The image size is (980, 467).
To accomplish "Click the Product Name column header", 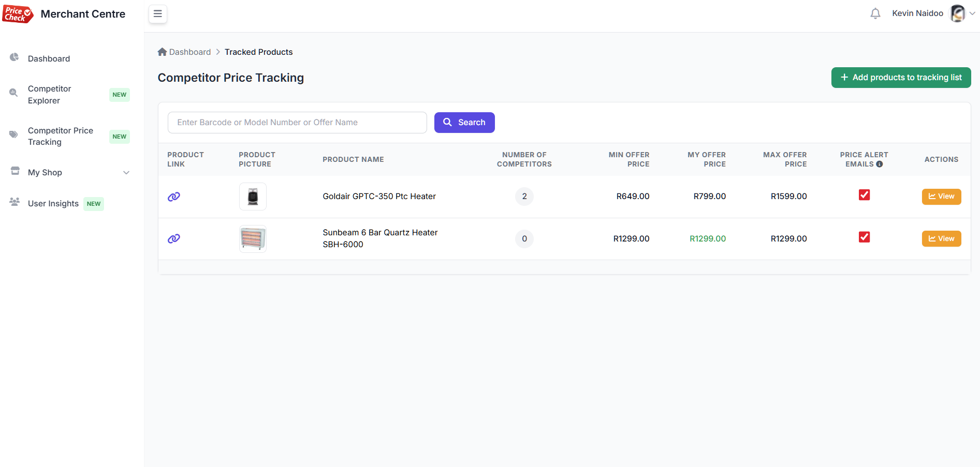I will coord(353,159).
